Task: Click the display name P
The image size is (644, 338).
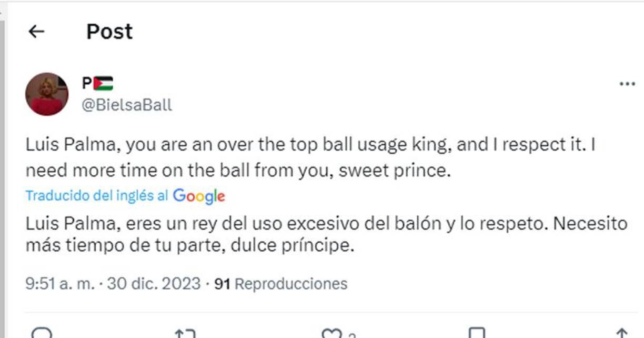Action: tap(86, 83)
